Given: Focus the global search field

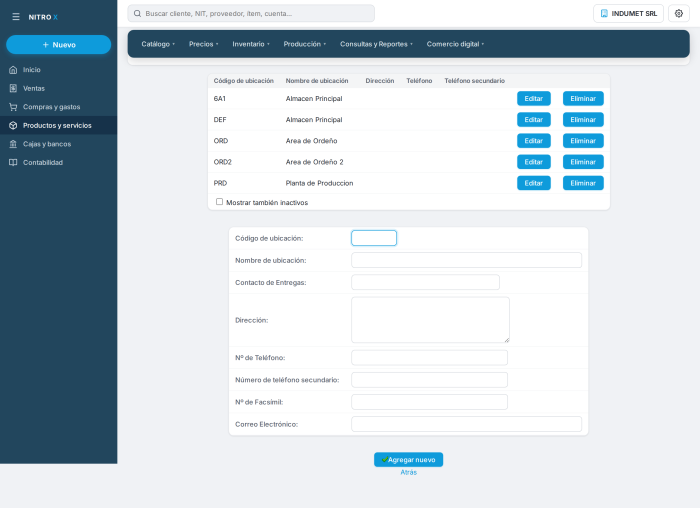Looking at the screenshot, I should pos(251,13).
